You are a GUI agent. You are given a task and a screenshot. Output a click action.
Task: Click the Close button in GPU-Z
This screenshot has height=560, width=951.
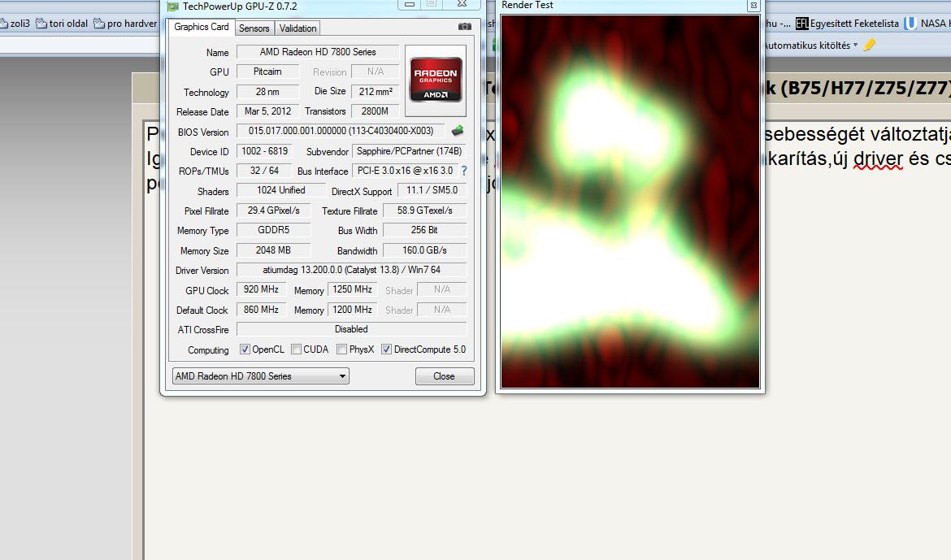[x=445, y=376]
